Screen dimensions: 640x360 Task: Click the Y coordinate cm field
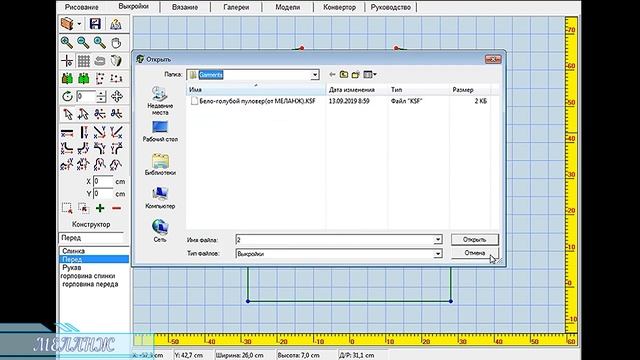click(103, 193)
